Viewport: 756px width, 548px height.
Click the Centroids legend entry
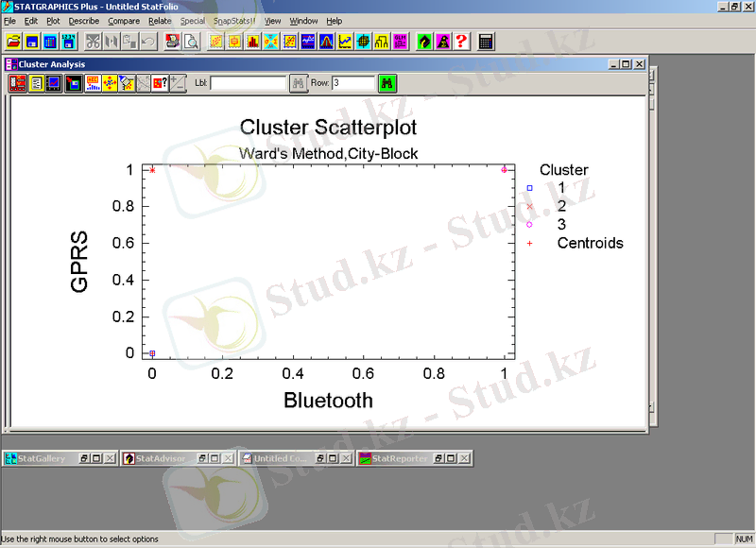[590, 243]
